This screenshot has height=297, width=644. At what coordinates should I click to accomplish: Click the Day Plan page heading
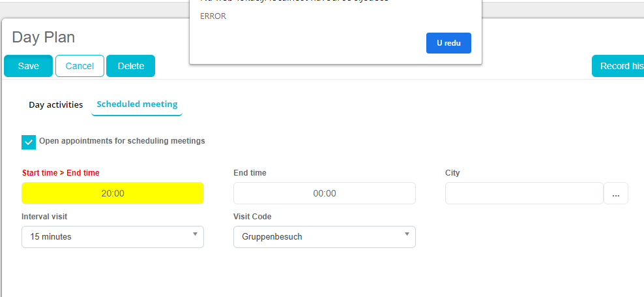tap(43, 37)
